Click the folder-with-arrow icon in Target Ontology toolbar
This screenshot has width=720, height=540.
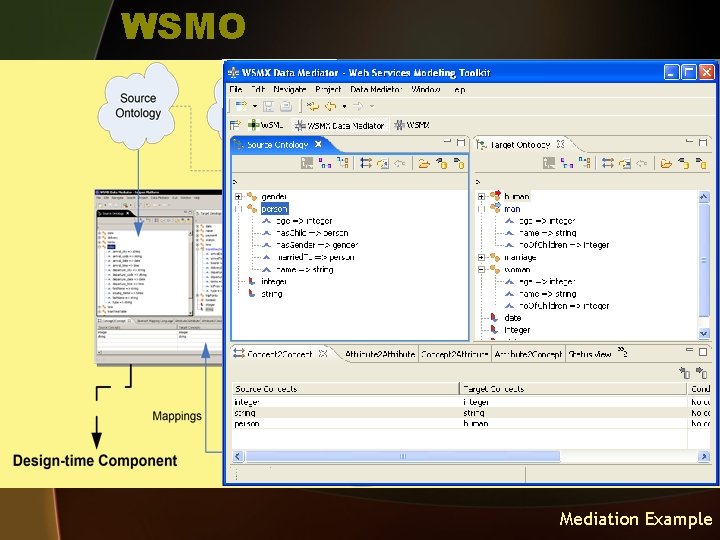pyautogui.click(x=625, y=163)
